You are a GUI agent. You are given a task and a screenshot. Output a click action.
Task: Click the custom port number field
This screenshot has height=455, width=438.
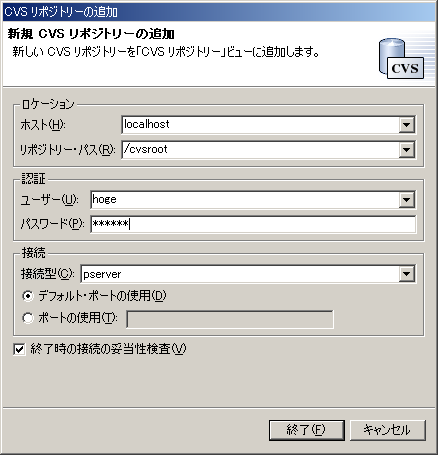tap(230, 319)
